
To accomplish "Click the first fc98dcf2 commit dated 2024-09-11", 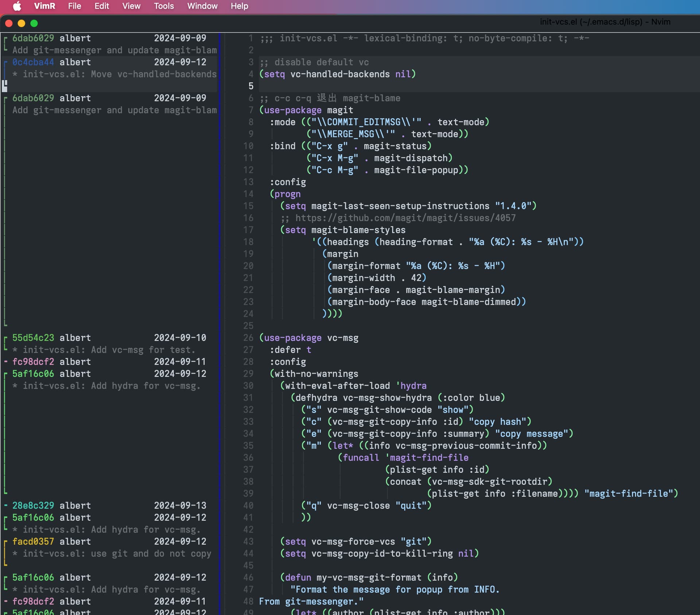I will click(33, 362).
